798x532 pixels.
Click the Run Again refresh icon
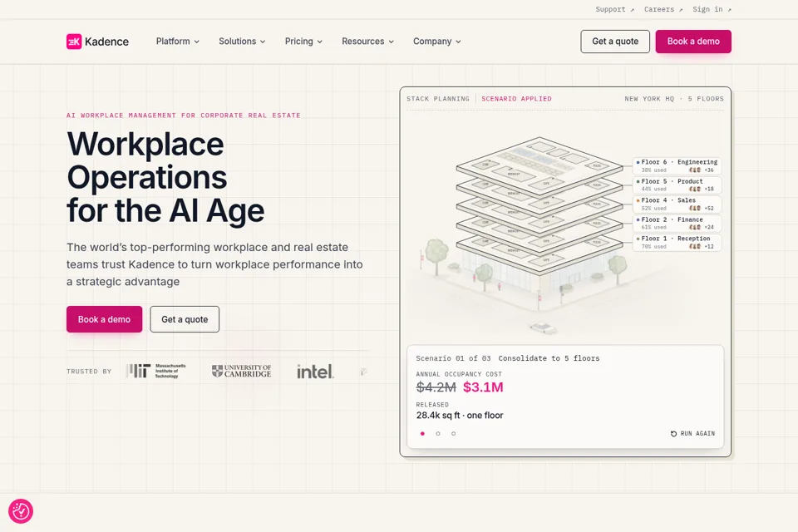click(673, 434)
